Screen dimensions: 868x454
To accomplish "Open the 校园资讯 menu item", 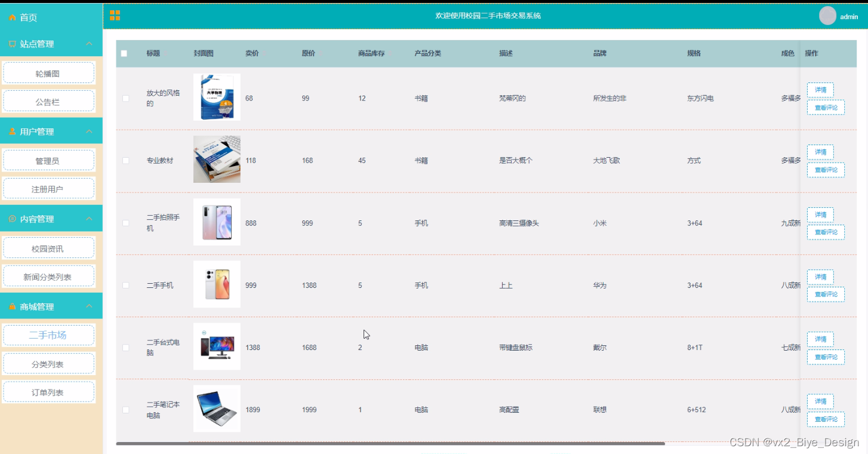I will 48,249.
